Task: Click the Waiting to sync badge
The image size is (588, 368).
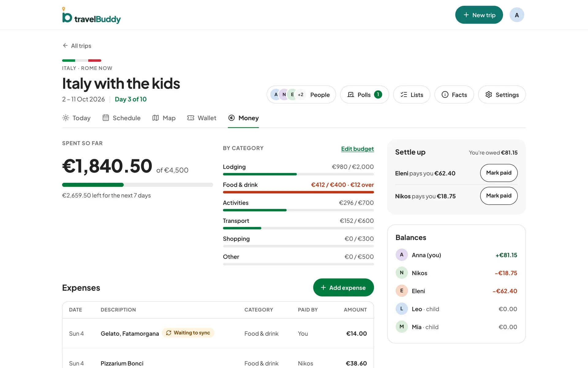Action: point(188,333)
